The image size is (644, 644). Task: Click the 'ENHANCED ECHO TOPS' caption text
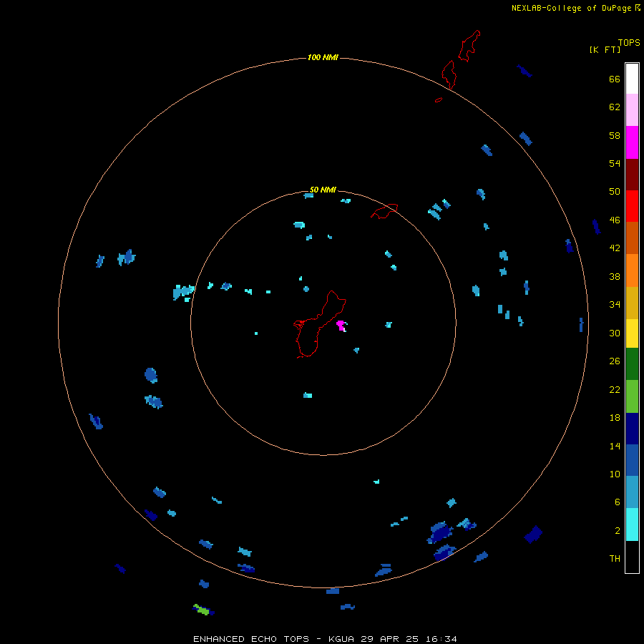click(251, 639)
